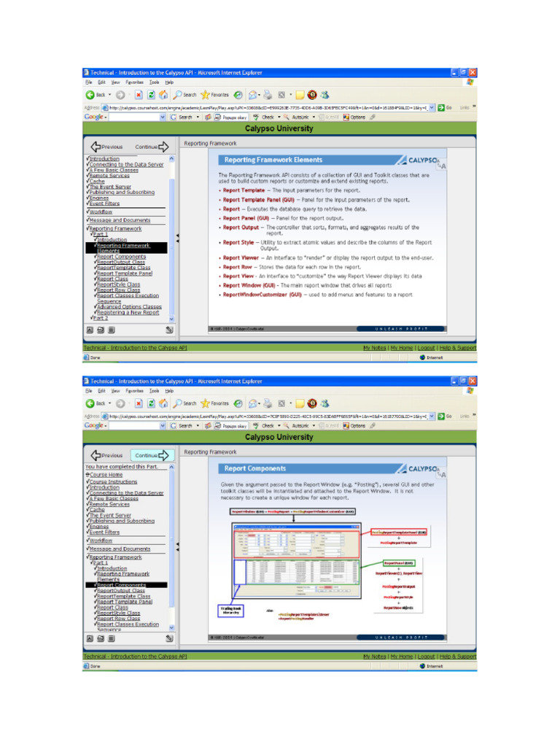Click the red circular icon in the lower window's toolbar
The image size is (560, 747).
click(312, 403)
